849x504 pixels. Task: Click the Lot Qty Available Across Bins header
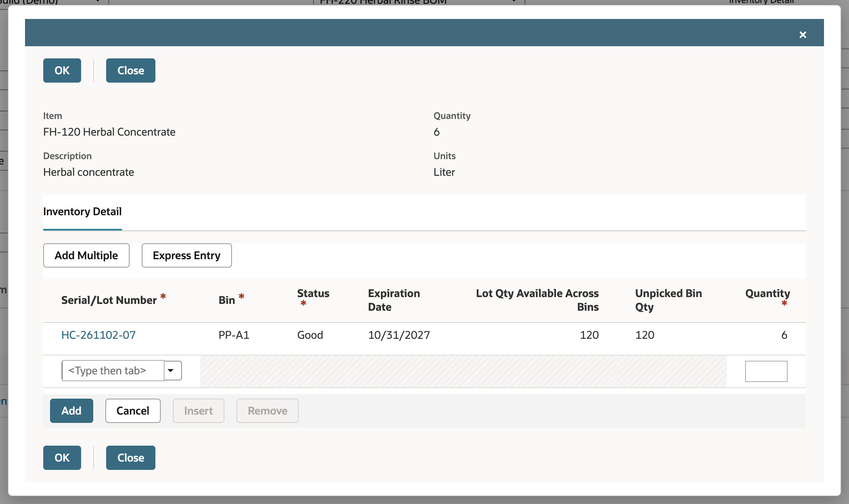(537, 300)
